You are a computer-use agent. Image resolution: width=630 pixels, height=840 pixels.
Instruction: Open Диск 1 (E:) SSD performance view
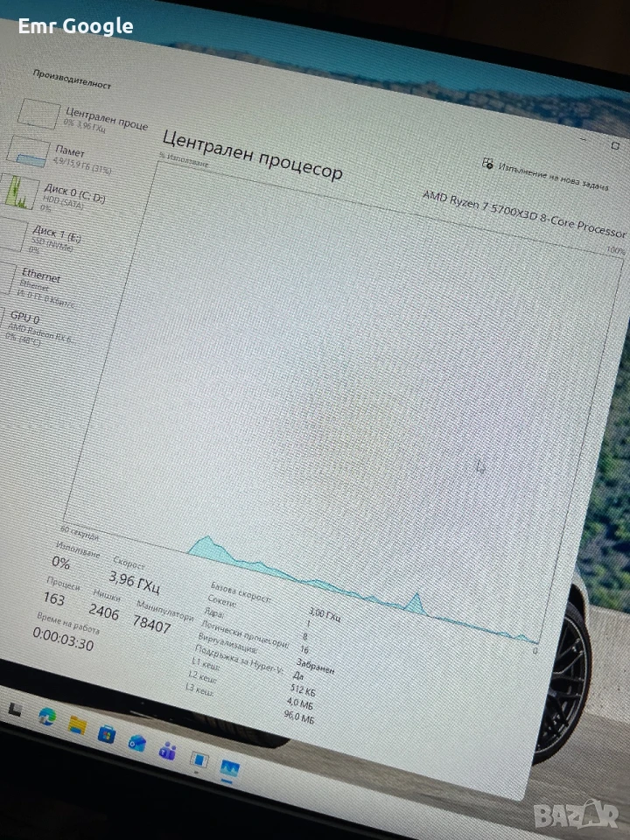(42, 237)
